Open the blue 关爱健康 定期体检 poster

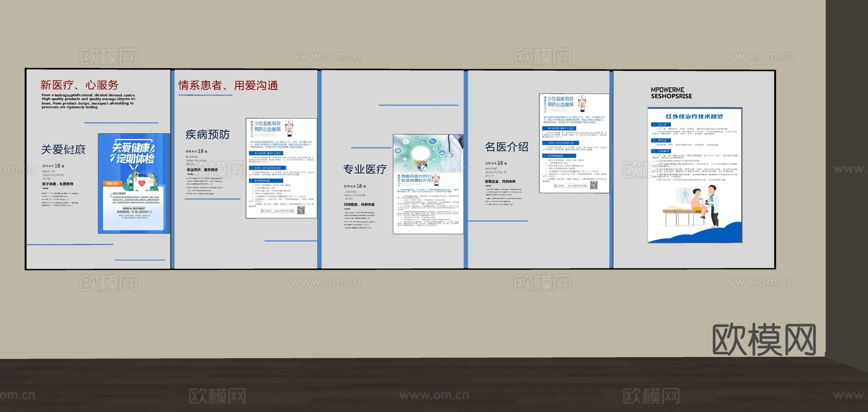tap(134, 183)
